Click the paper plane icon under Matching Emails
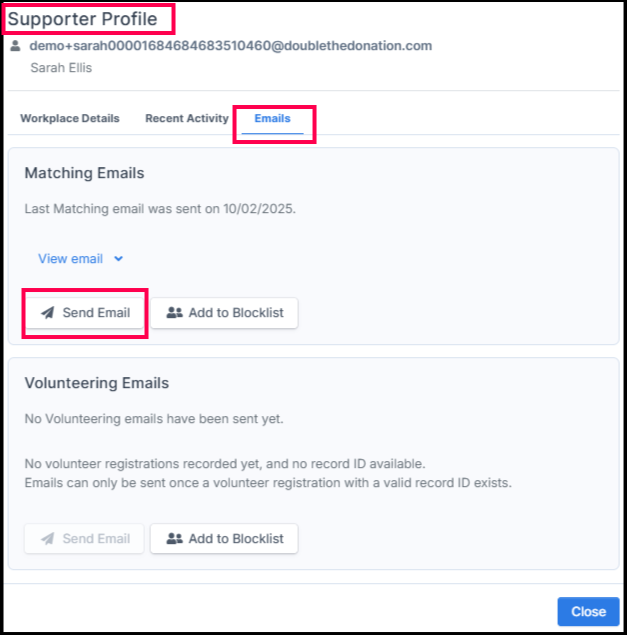Viewport: 627px width, 635px height. (47, 313)
